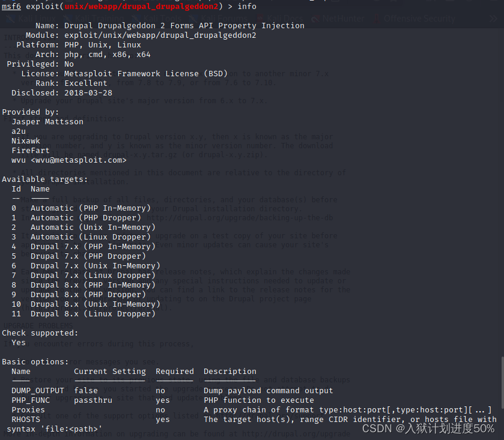Click target 10 'Drupal 8.x (Unix In-Memory)'
Screen dimensions: 504x440
coord(96,304)
